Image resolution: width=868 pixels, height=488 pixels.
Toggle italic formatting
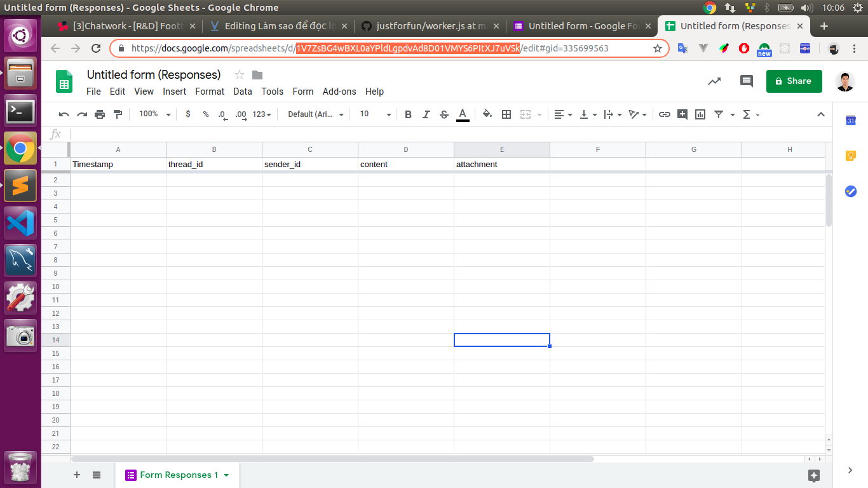click(426, 114)
